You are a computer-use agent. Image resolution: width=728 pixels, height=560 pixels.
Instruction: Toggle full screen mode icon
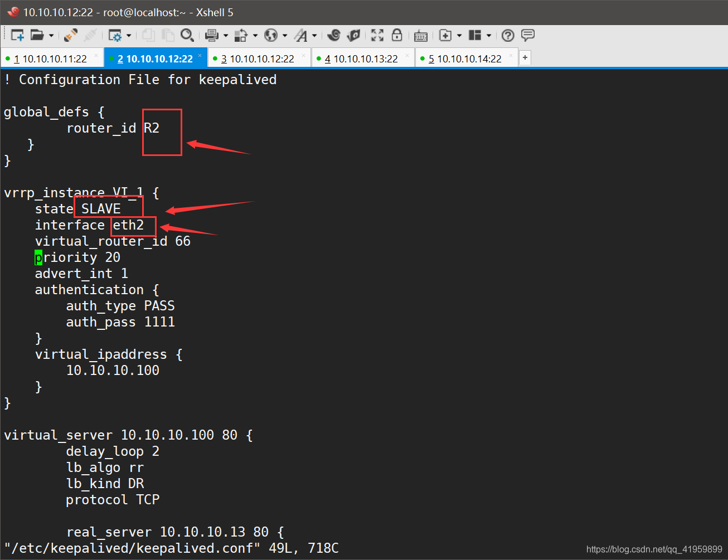(377, 35)
